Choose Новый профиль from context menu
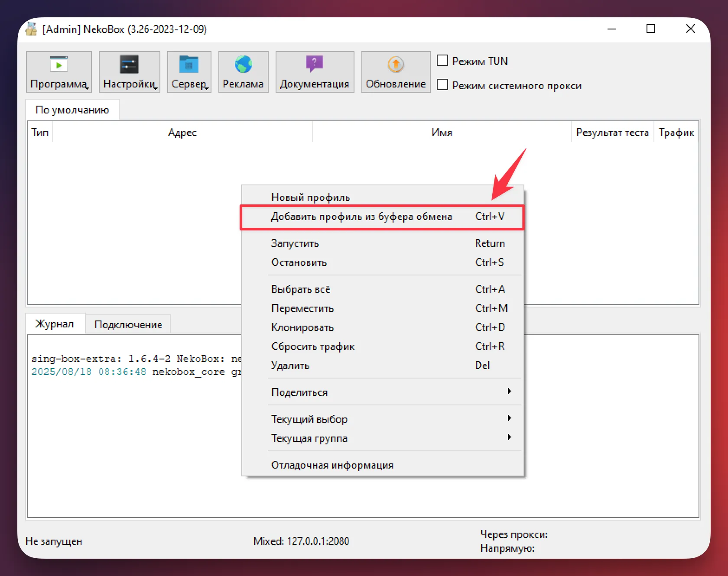 tap(383, 197)
